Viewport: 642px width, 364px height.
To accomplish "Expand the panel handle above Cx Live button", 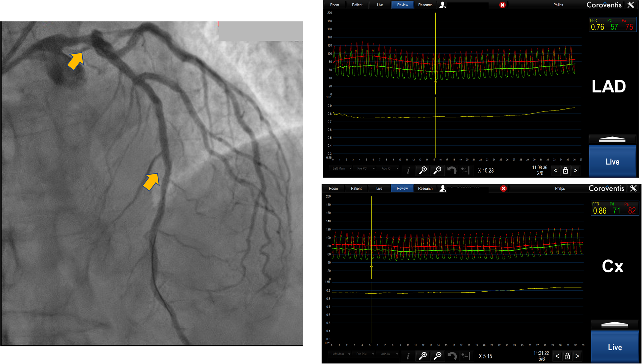I will tap(614, 325).
